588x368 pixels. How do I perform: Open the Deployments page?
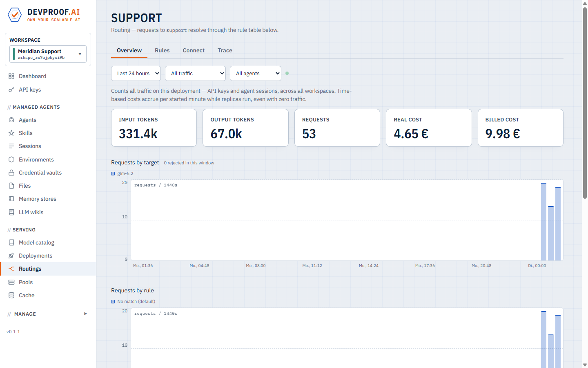(x=48, y=256)
